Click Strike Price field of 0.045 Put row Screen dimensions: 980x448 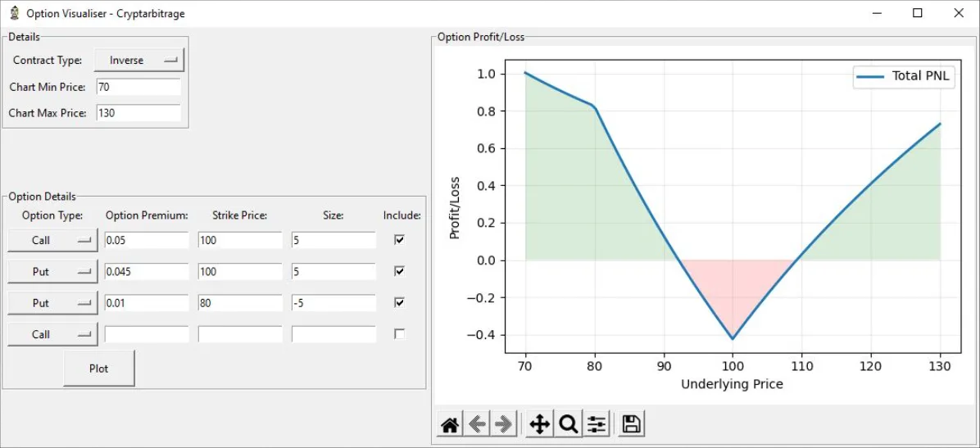click(240, 271)
